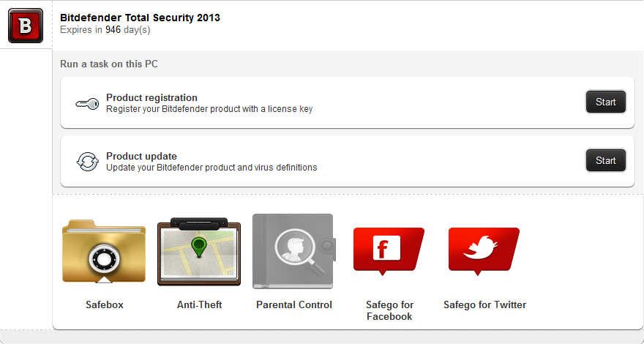This screenshot has width=644, height=344.
Task: Click the Bitdefender red B logo
Action: click(26, 26)
